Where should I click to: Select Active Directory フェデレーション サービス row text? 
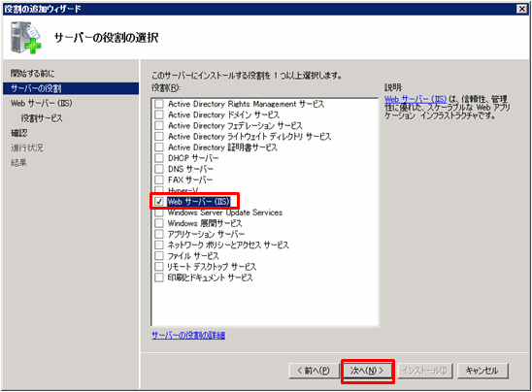[236, 125]
